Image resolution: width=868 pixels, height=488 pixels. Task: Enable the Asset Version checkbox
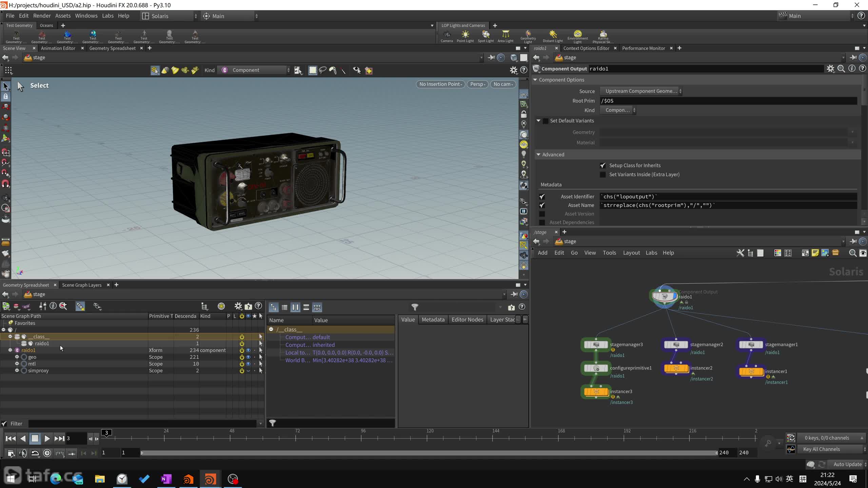click(x=542, y=214)
